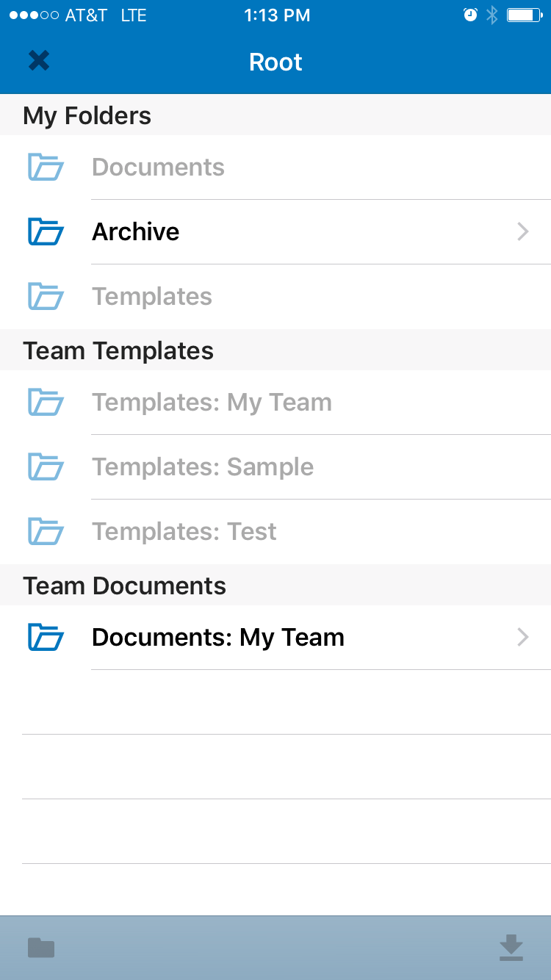Tap the folder icon beside Templates
This screenshot has width=551, height=980.
[x=46, y=297]
